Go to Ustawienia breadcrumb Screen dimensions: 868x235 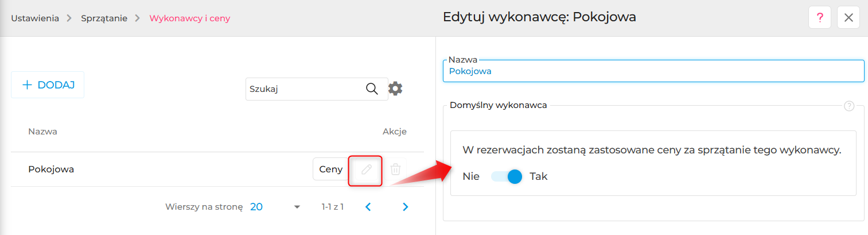coord(35,18)
